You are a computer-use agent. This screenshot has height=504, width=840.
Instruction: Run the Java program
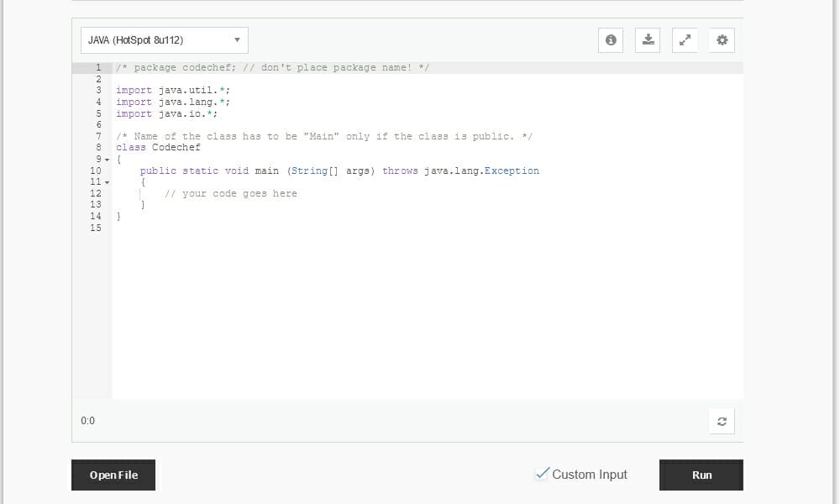coord(701,475)
